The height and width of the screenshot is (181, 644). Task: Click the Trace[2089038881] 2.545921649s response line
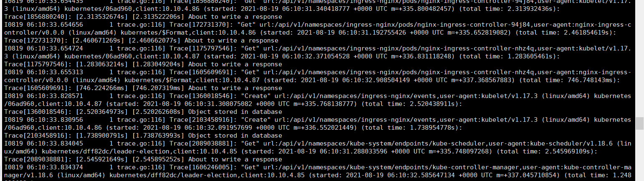(x=141, y=159)
